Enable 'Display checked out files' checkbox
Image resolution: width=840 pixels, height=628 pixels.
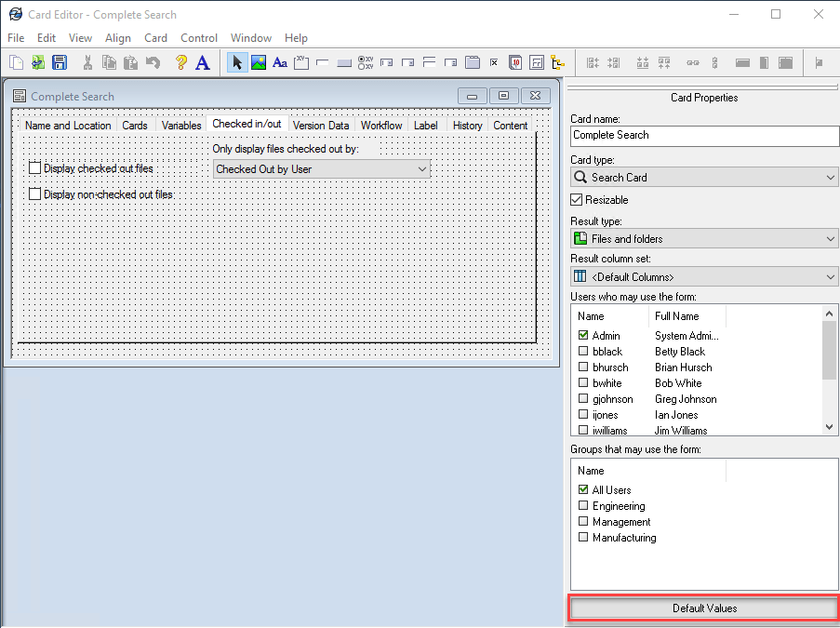pos(34,167)
